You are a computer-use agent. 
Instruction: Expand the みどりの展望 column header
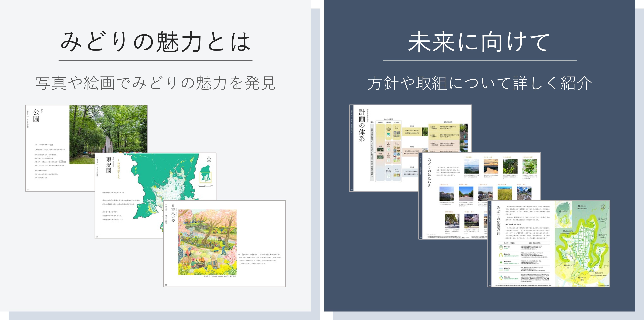click(x=389, y=119)
